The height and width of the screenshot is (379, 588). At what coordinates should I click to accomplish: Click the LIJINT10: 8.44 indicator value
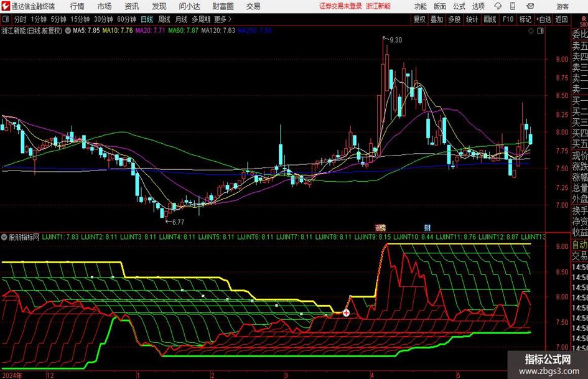point(413,236)
